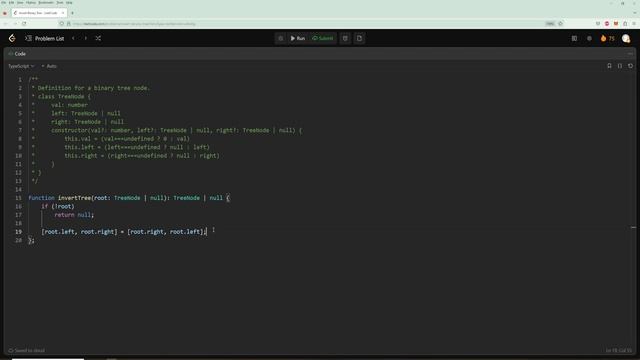Click the LeetCode logo icon
640x360 pixels.
[12, 38]
